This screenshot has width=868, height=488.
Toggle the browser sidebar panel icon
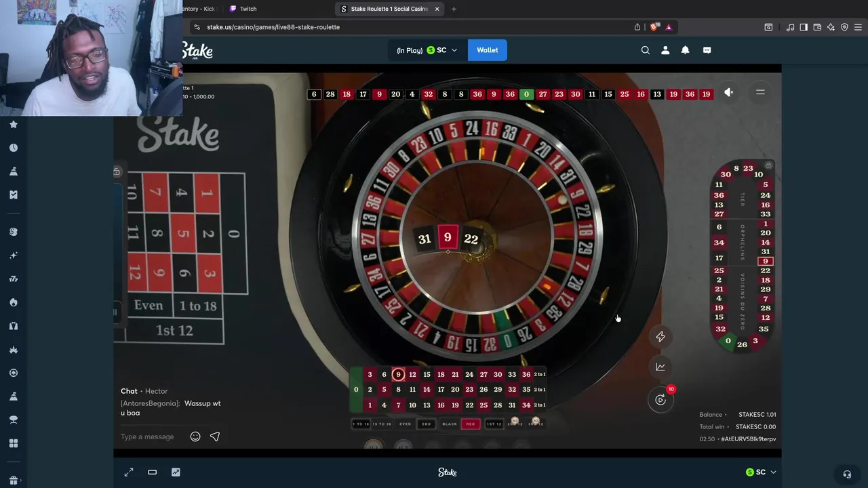click(804, 27)
